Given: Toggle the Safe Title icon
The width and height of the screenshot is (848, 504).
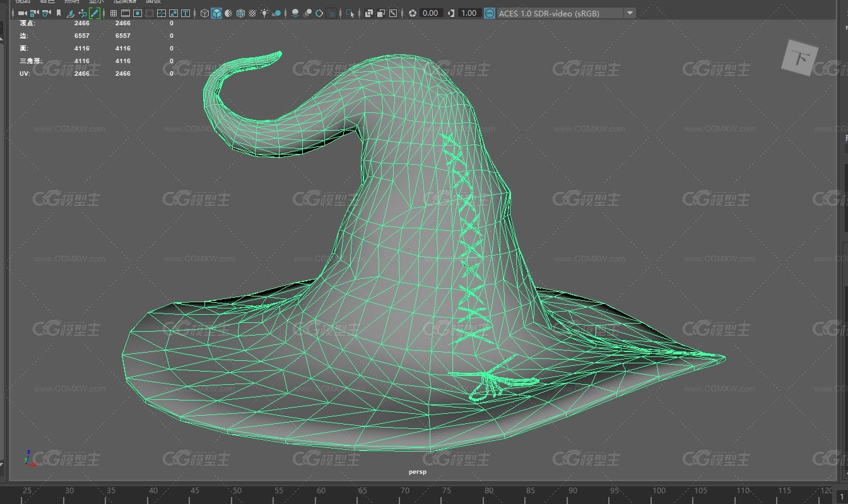Looking at the screenshot, I should (x=185, y=13).
